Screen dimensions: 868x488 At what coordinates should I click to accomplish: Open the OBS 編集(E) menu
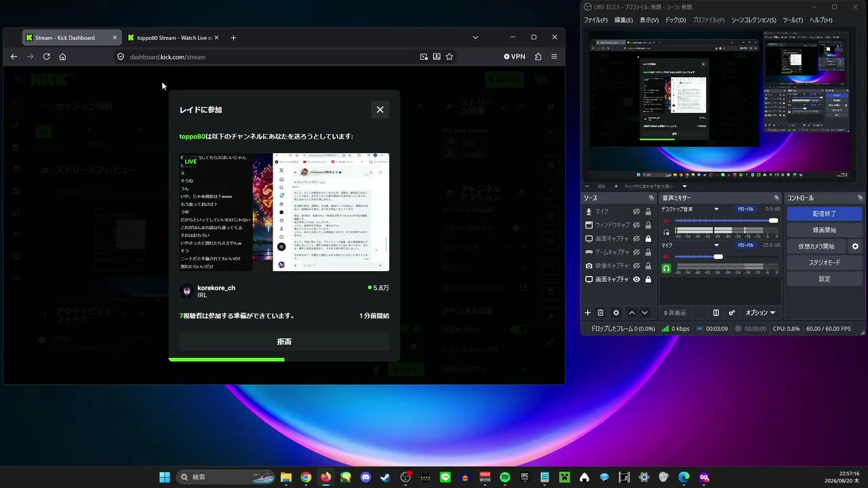click(624, 20)
